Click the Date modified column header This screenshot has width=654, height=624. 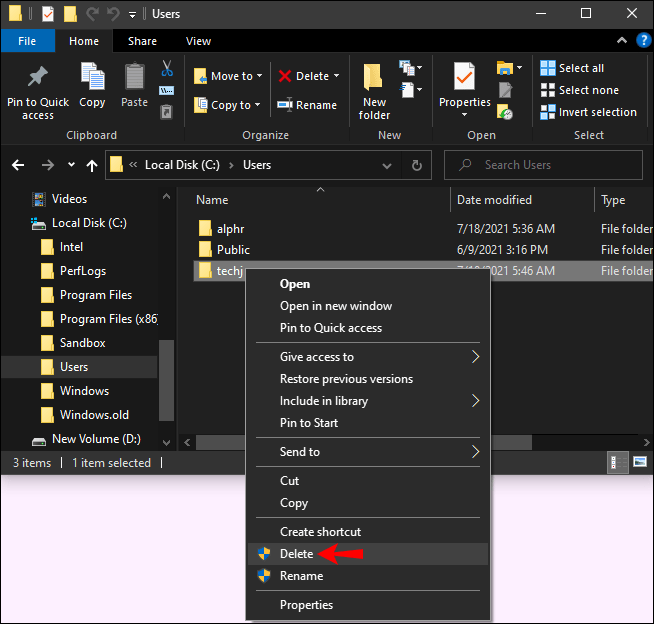click(522, 200)
